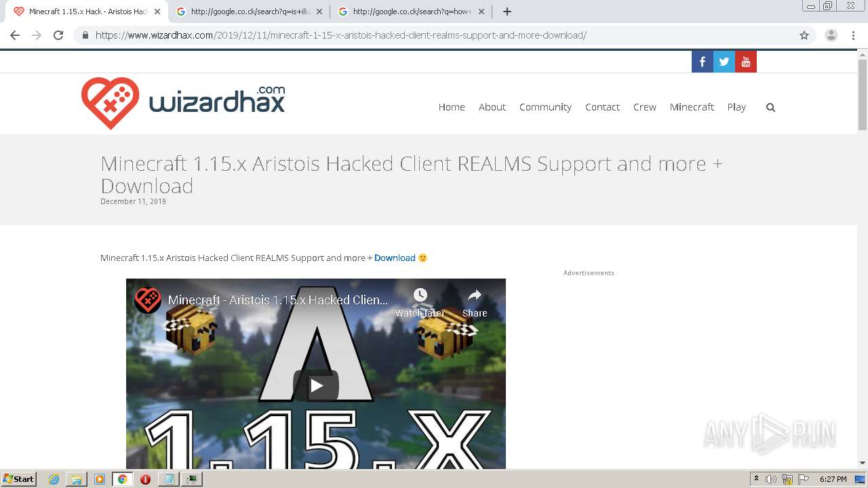Click the page vertical scrollbar thumb

point(863,95)
